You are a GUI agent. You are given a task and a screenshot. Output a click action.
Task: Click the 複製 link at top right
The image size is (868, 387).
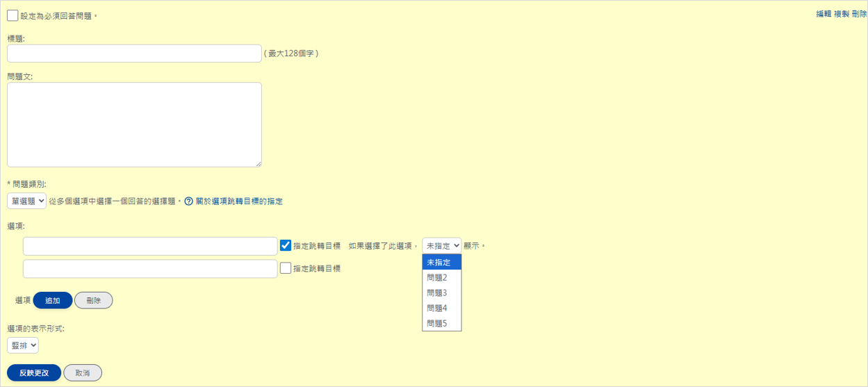click(841, 14)
